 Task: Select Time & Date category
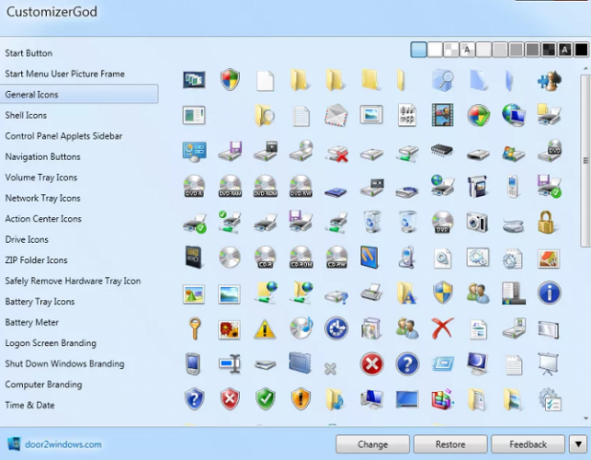pyautogui.click(x=30, y=405)
